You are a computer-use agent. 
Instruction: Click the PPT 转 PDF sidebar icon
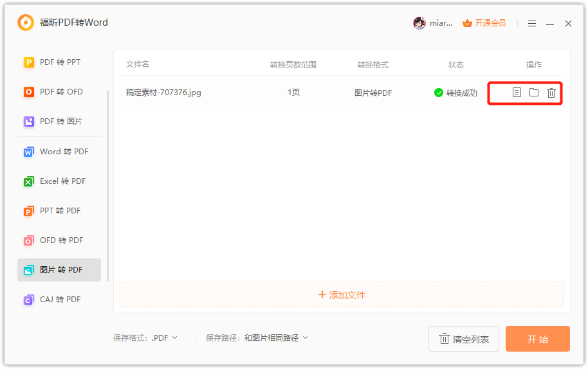(29, 211)
